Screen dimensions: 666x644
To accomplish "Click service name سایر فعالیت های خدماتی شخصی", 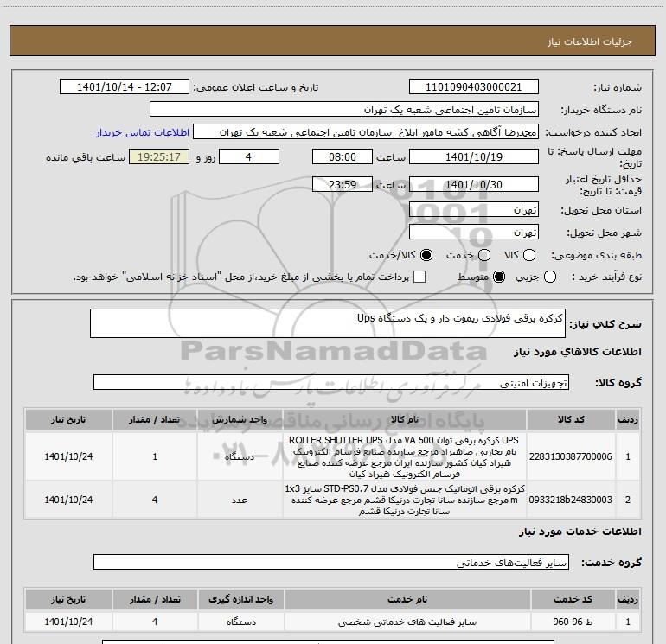I will (x=407, y=622).
